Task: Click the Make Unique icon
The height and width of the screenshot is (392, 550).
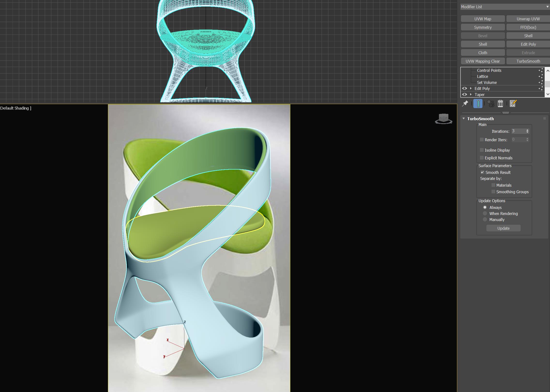Action: [x=490, y=104]
